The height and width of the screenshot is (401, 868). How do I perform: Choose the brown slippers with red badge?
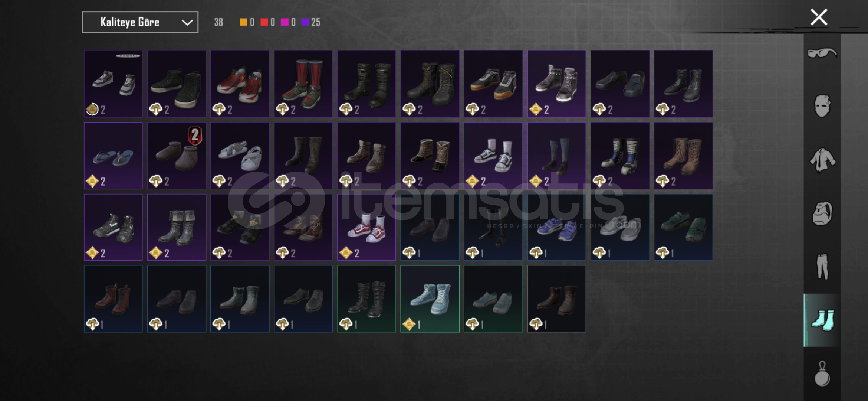pyautogui.click(x=177, y=156)
